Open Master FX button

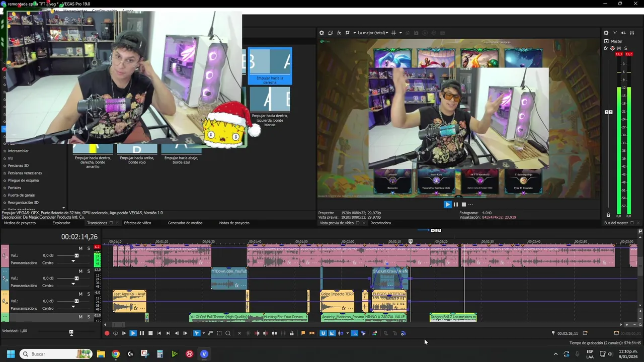(606, 48)
